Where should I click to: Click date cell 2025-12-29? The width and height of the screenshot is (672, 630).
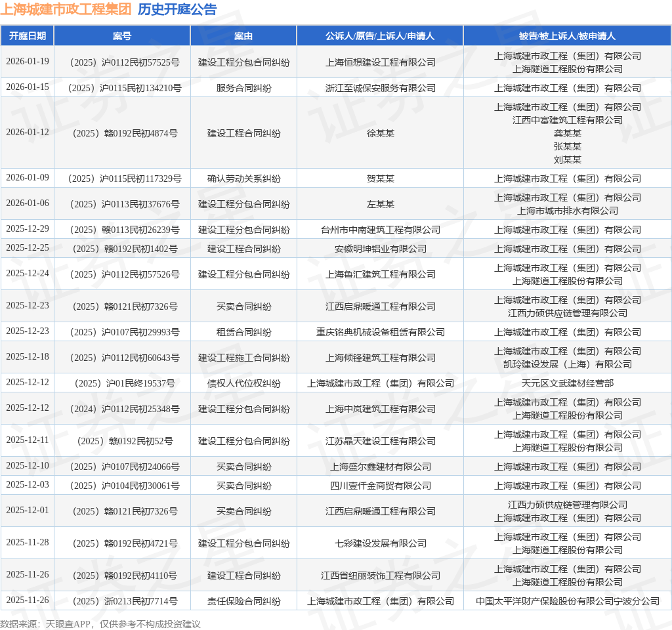click(x=28, y=229)
